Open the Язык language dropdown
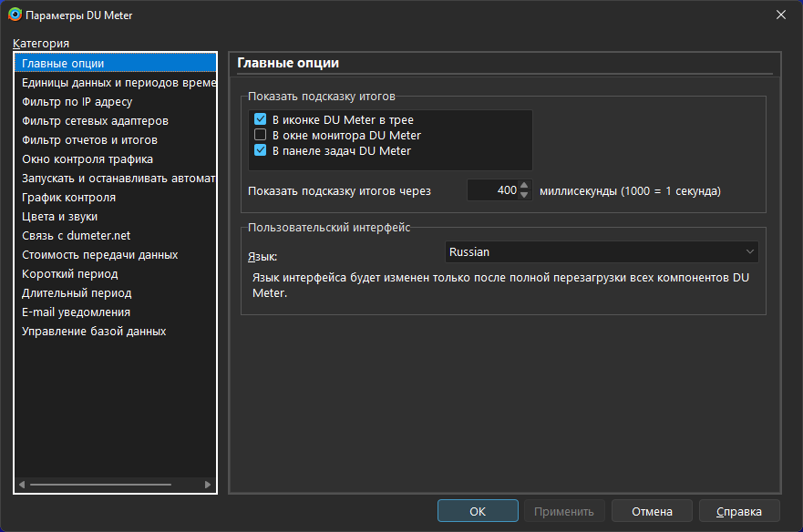The image size is (803, 532). coord(602,251)
